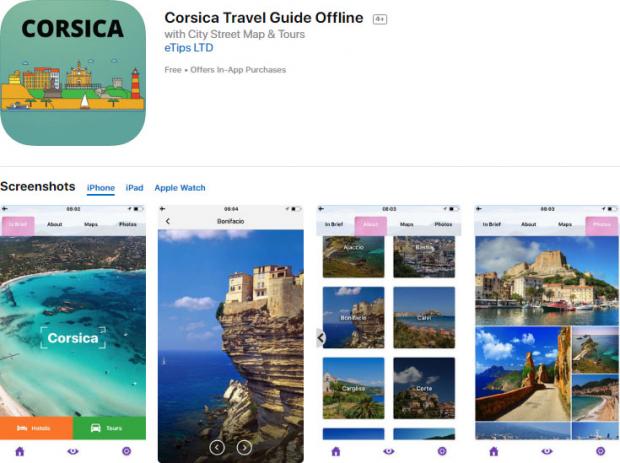Tap the green Tours button

(110, 428)
